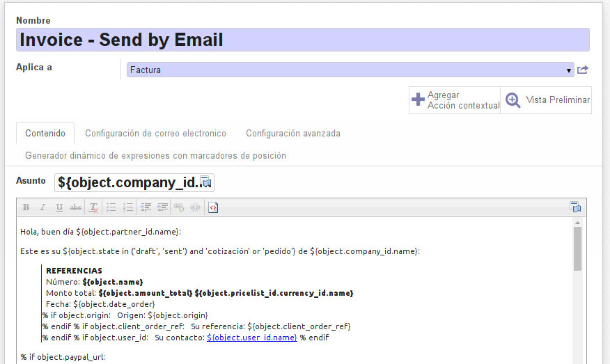Apply strikethrough formatting
610x364 pixels.
coord(76,207)
